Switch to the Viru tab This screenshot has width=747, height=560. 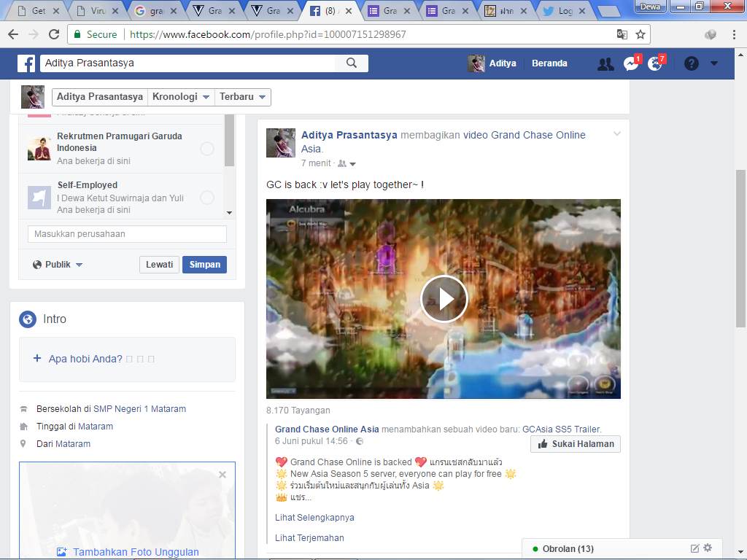(98, 10)
